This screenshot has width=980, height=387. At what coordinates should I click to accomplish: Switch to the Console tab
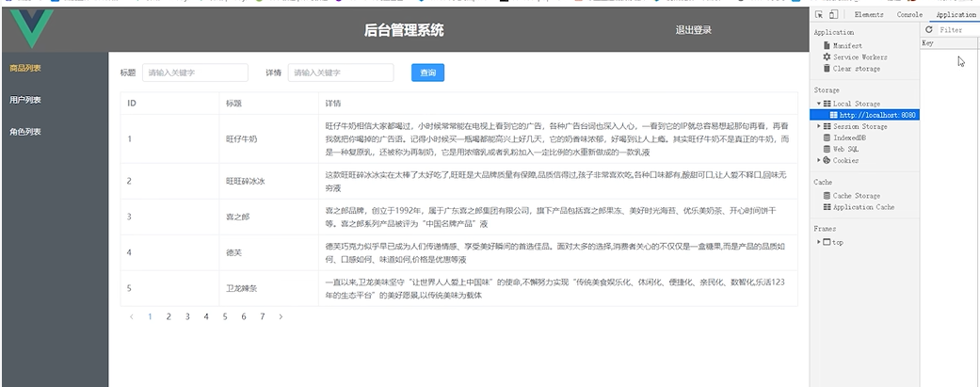909,14
